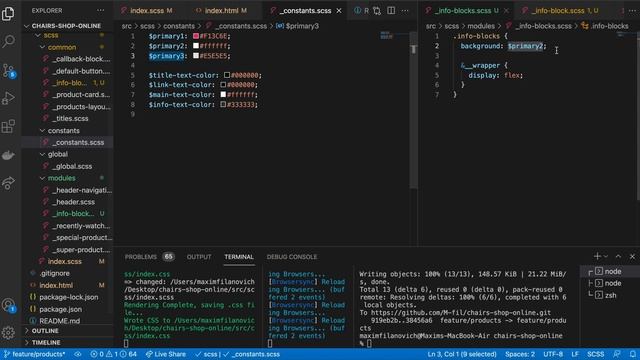Open .gitignore file in explorer
Image resolution: width=640 pixels, height=360 pixels.
[x=55, y=273]
